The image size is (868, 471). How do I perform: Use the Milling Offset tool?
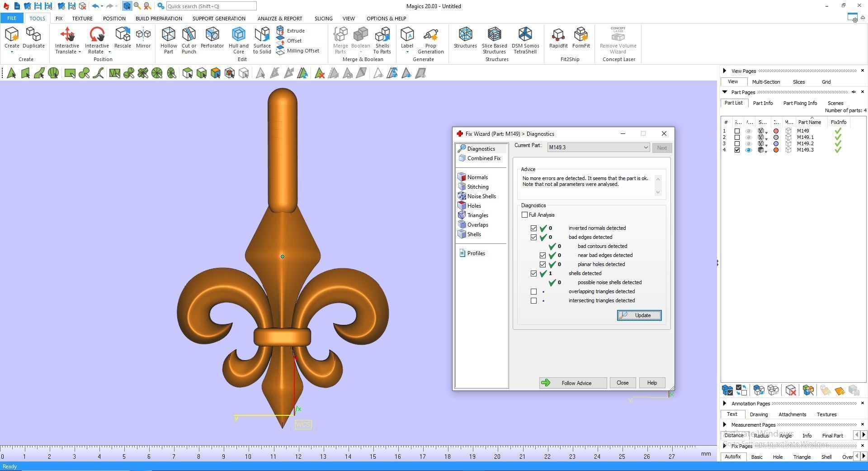click(297, 51)
